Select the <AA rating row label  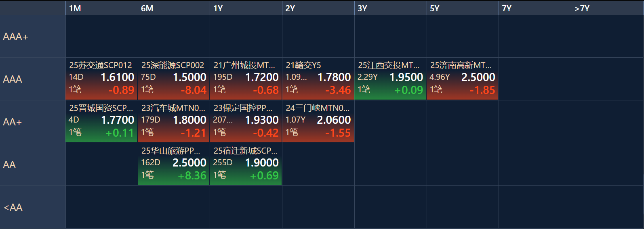point(32,207)
